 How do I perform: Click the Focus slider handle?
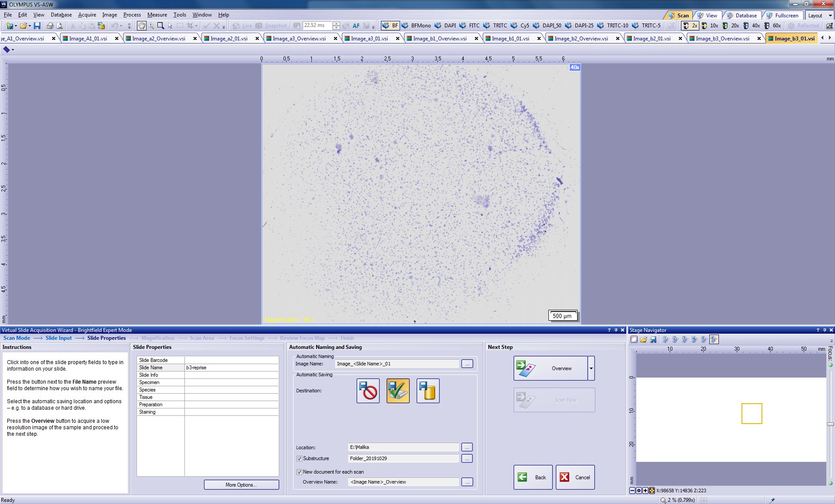point(830,424)
